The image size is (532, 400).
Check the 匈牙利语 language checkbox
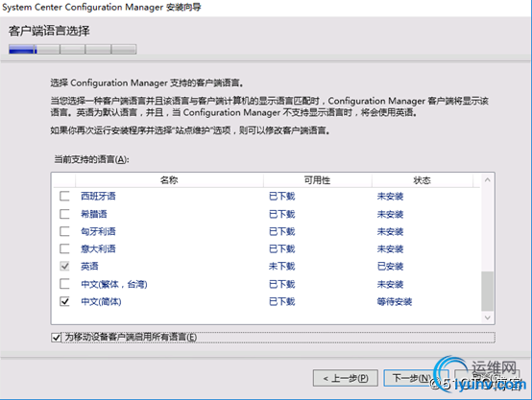(64, 231)
